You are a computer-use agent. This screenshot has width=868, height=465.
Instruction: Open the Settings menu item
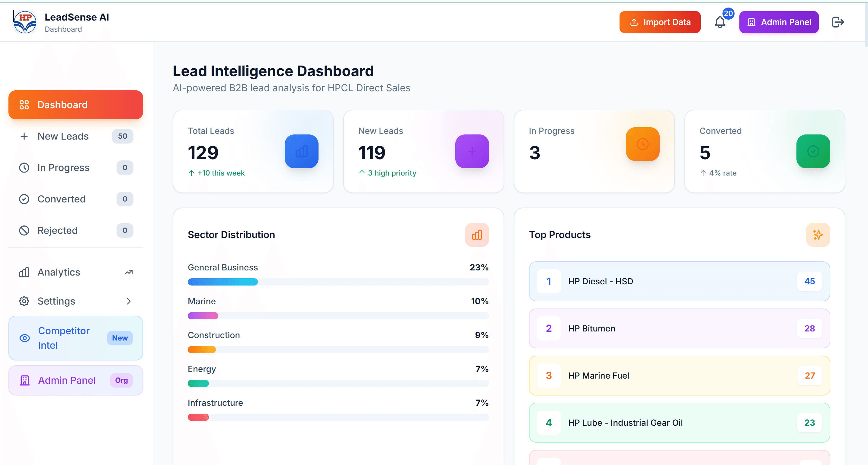pos(75,301)
